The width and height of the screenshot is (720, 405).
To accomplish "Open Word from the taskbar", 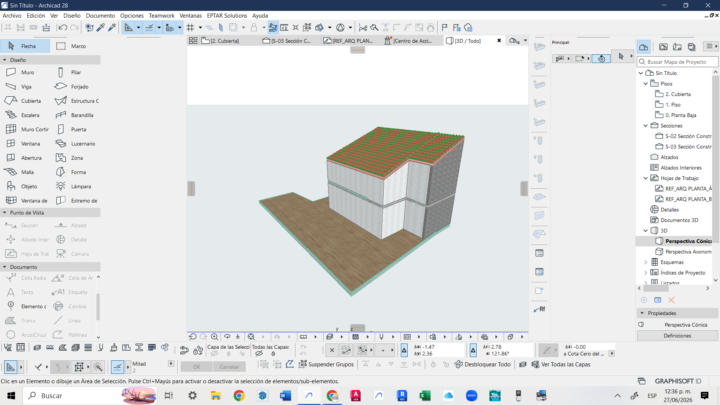I will coord(285,395).
